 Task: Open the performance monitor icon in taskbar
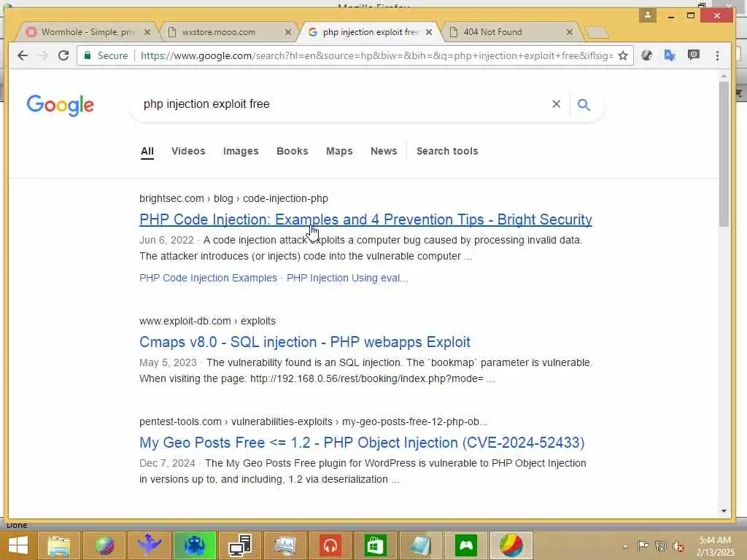pyautogui.click(x=285, y=545)
